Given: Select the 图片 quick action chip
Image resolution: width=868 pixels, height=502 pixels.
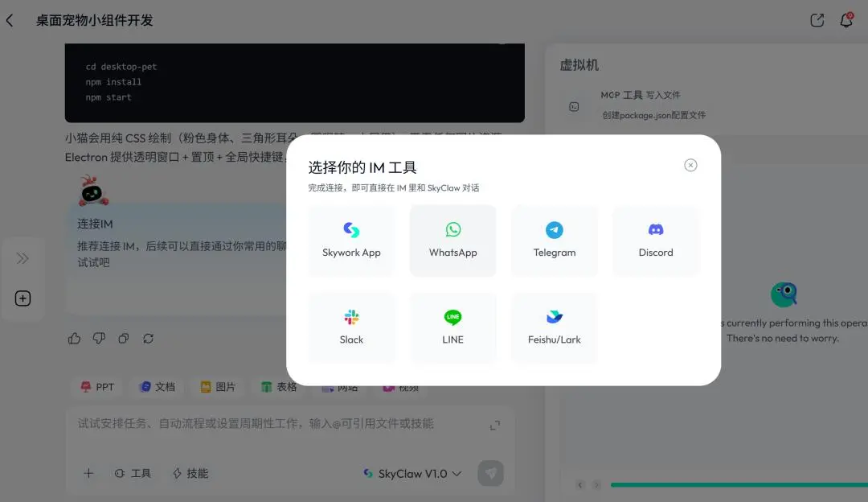Looking at the screenshot, I should 218,387.
